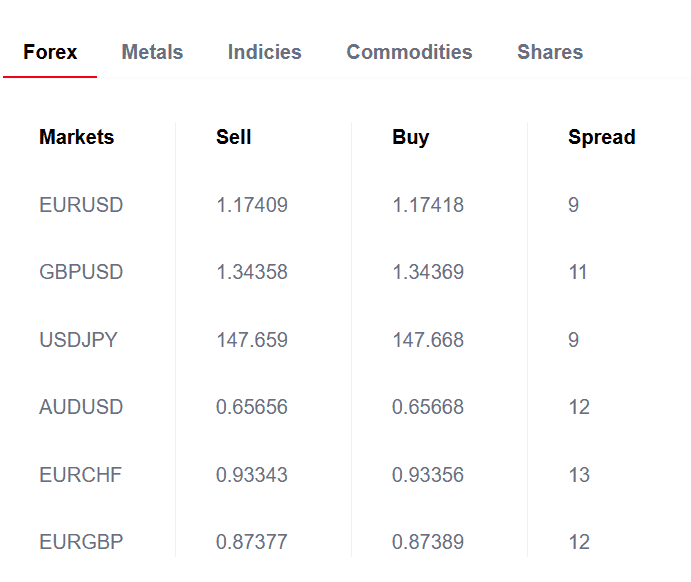
Task: Click EURUSD sell price 1.17409
Action: tap(251, 205)
